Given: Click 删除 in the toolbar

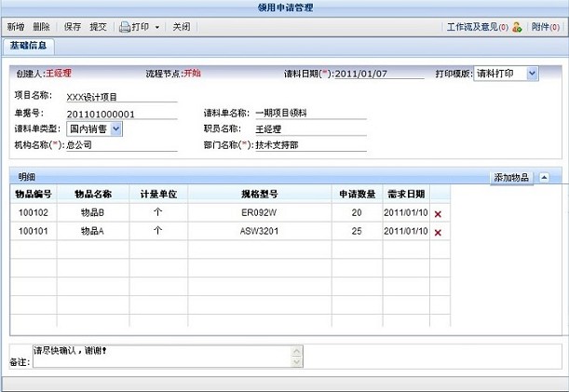Looking at the screenshot, I should [x=42, y=28].
